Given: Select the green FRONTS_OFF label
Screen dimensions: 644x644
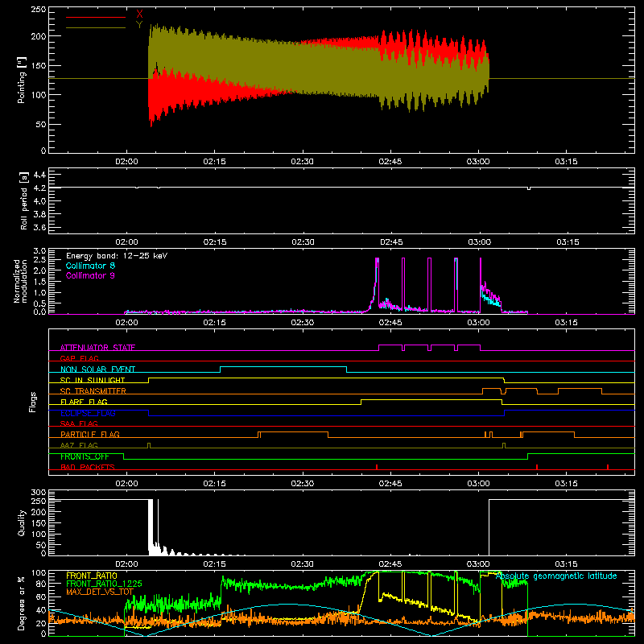Looking at the screenshot, I should pos(85,456).
